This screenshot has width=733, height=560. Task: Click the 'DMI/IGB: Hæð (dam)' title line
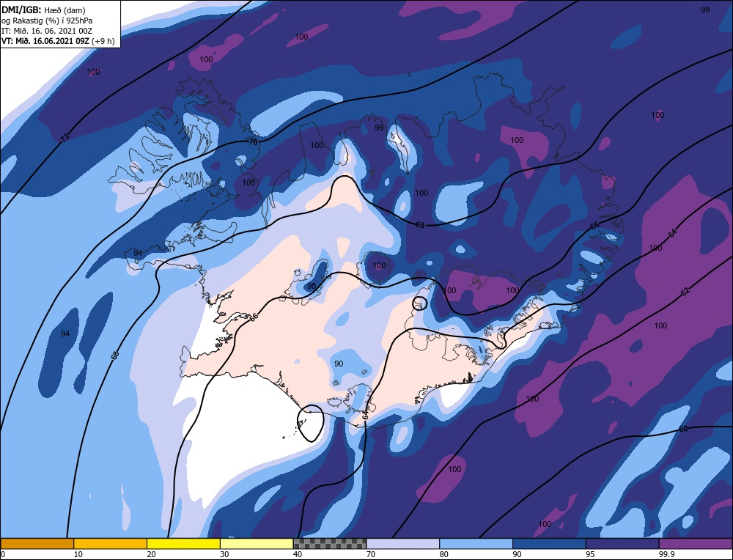click(43, 10)
